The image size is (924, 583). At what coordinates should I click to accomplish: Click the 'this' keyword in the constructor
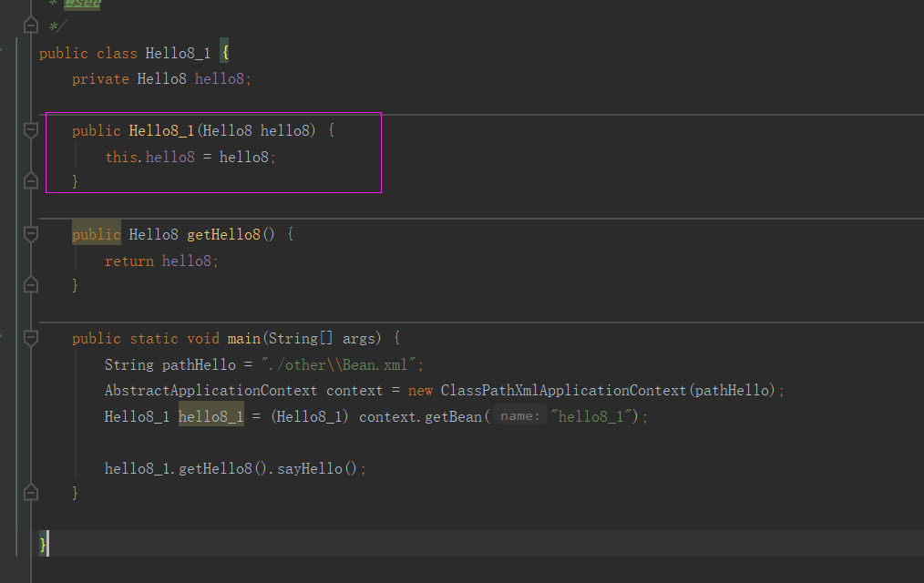coord(121,157)
